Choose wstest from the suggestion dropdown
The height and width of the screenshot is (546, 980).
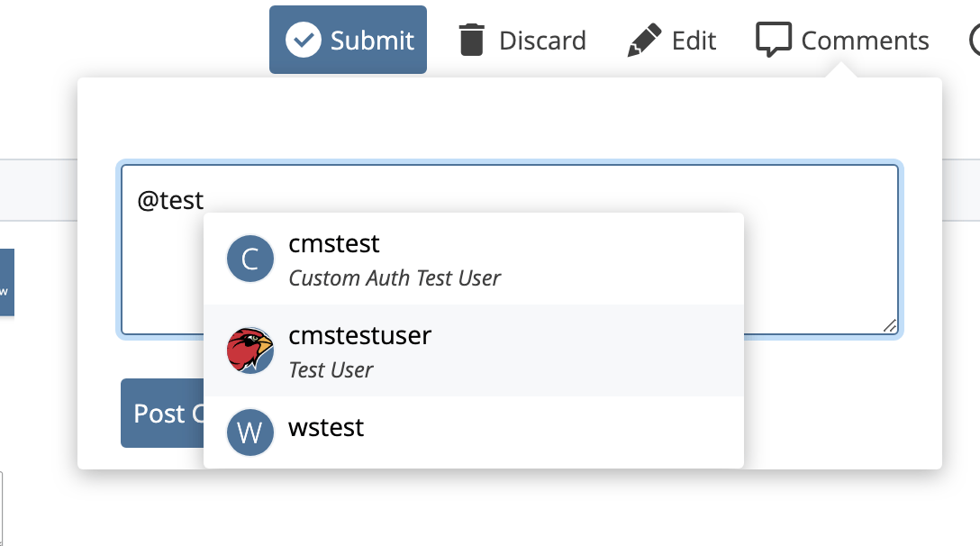tap(326, 427)
